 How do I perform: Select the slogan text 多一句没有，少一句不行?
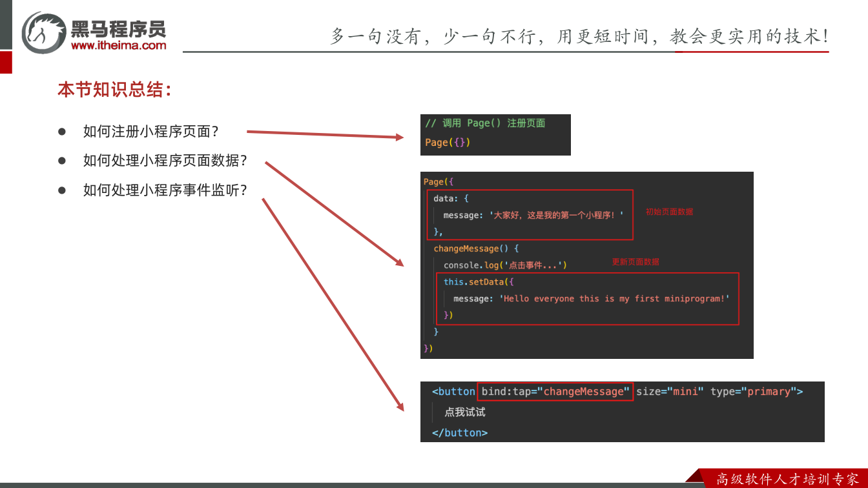pyautogui.click(x=433, y=36)
